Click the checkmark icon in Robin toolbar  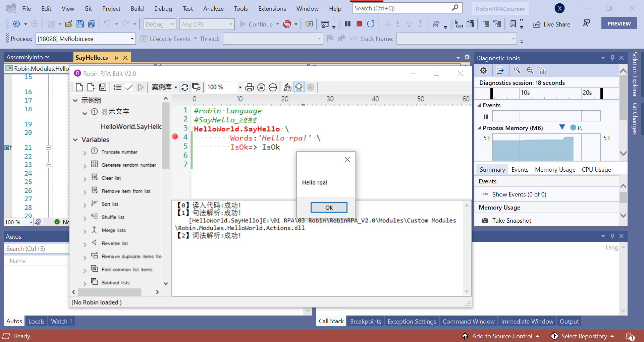[129, 87]
